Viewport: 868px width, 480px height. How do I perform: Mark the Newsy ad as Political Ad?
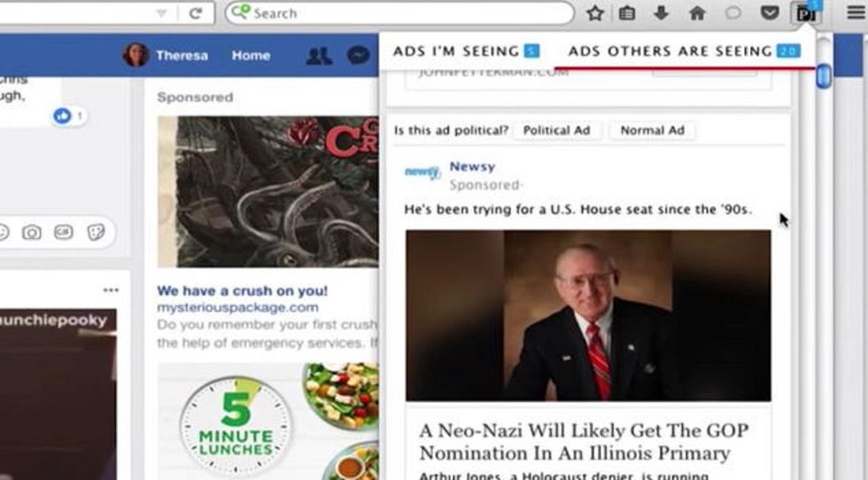click(556, 131)
